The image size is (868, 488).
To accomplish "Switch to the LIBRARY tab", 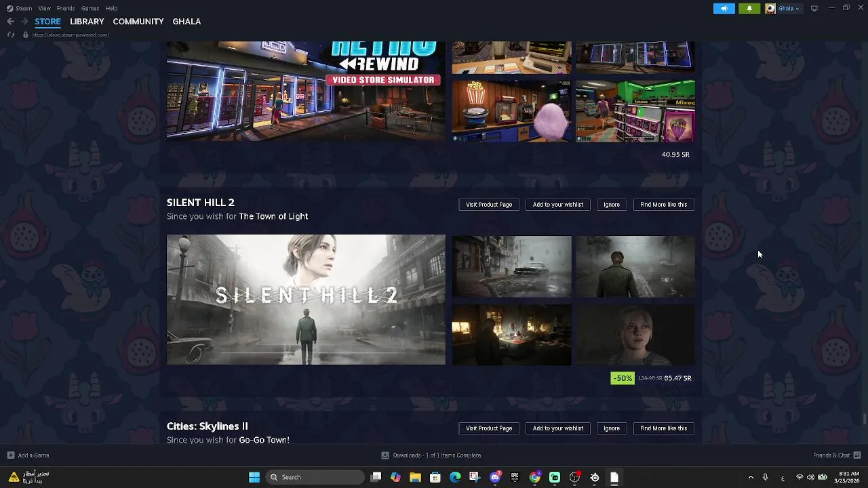I will 87,22.
